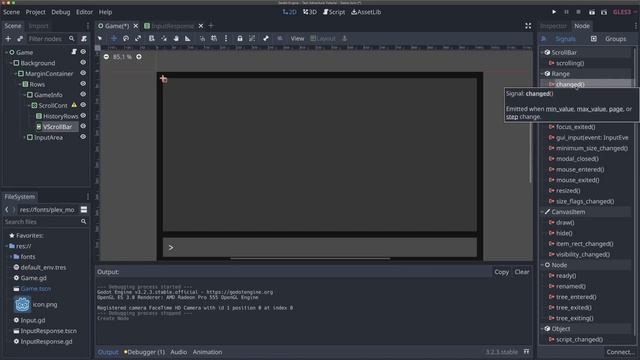Select the Ruler Mode tool
Viewport: 640px width, 360px height.
click(188, 38)
